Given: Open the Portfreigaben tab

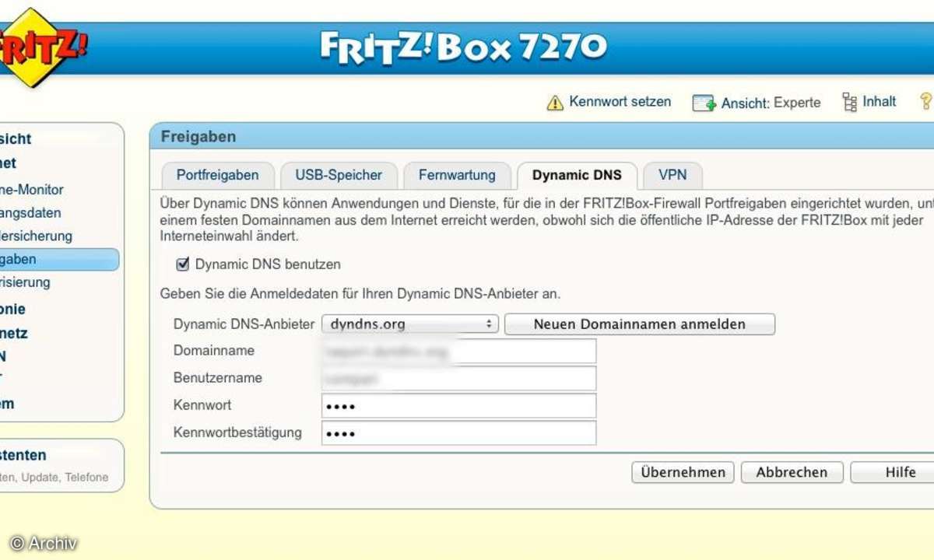Looking at the screenshot, I should point(217,175).
